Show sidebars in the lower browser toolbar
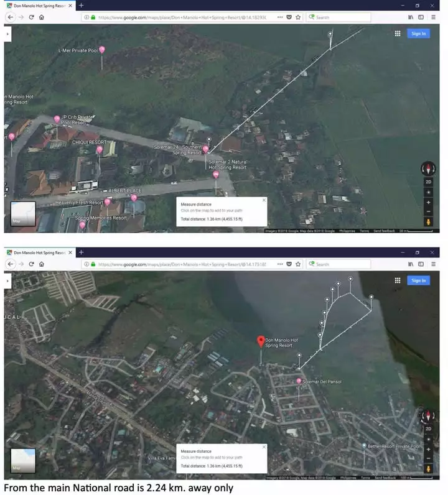The image size is (448, 495). coord(421,264)
